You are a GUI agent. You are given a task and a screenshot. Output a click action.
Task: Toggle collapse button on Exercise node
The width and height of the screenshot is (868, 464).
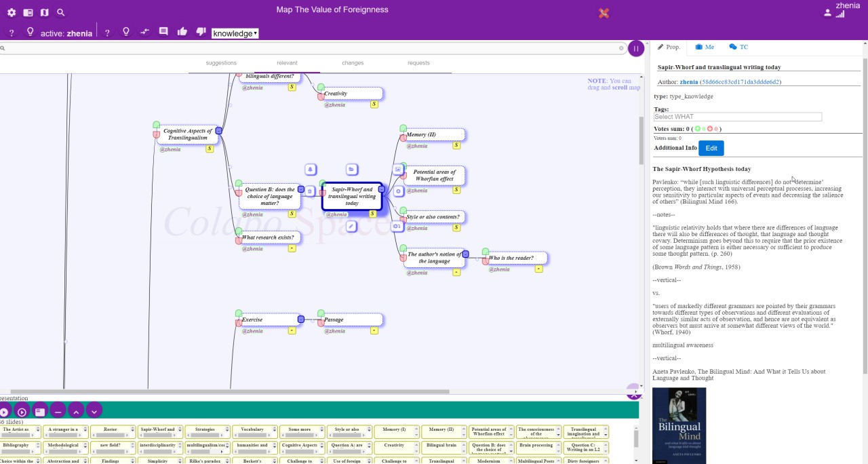[x=301, y=320]
